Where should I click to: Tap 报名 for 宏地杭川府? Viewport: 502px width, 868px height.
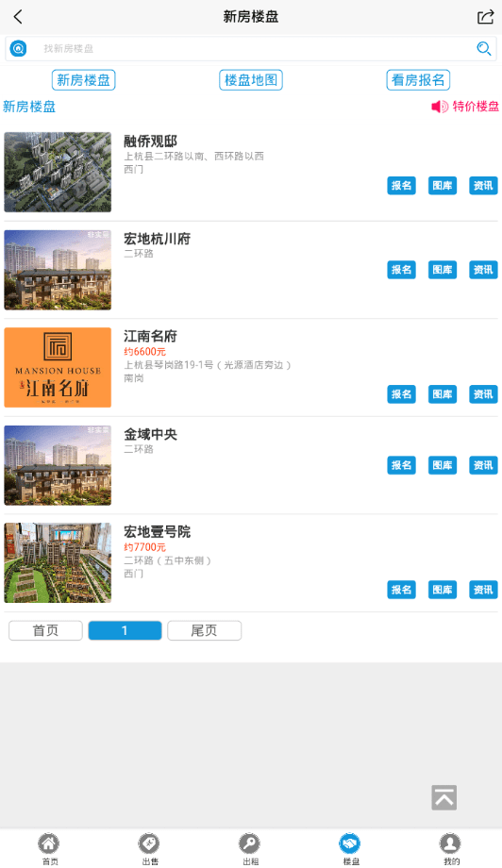(x=401, y=270)
